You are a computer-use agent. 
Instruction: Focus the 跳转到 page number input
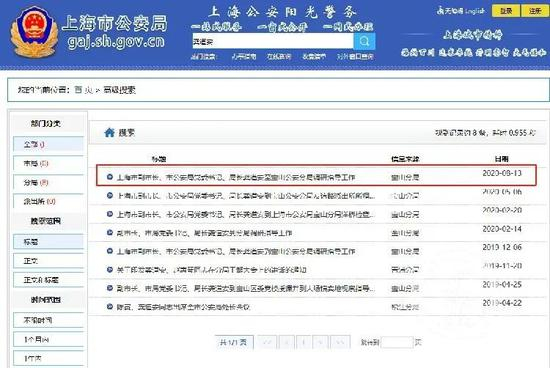click(x=397, y=342)
